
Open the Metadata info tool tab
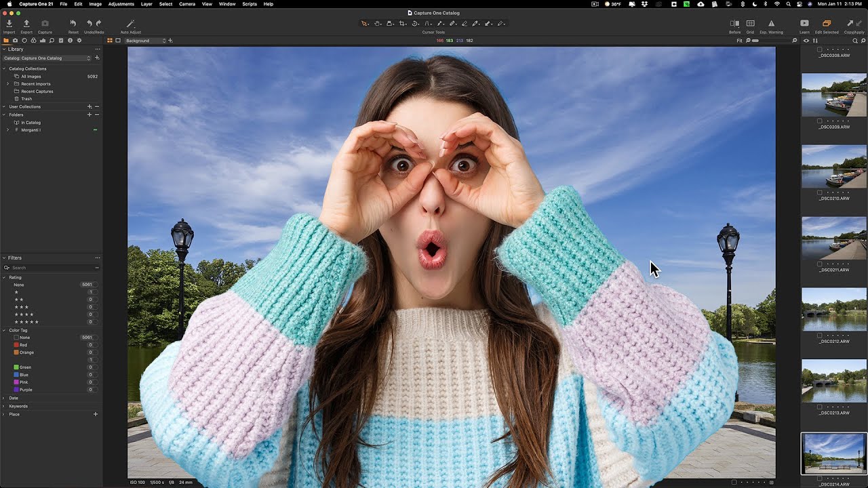click(70, 41)
